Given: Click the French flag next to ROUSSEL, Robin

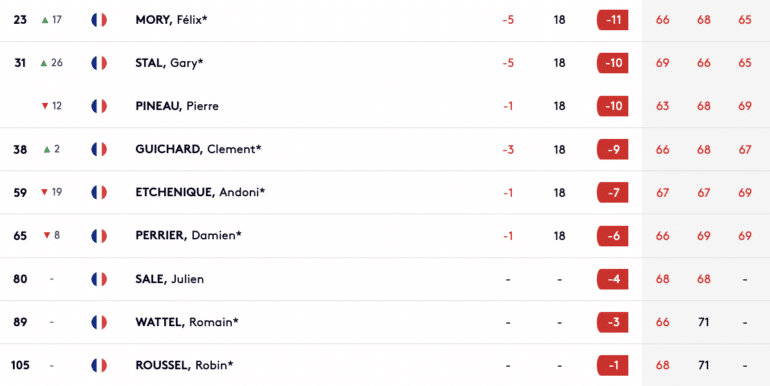Looking at the screenshot, I should (x=99, y=365).
